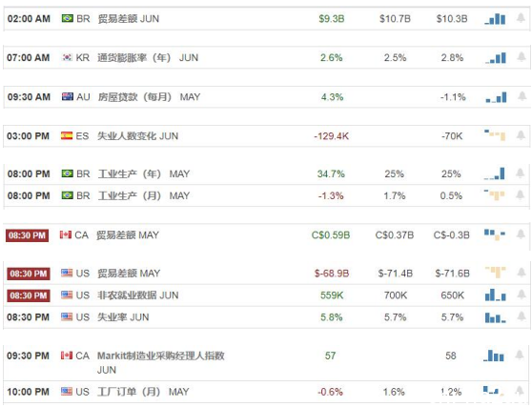Select the highlighted 08:30 PM Canada time badge
The height and width of the screenshot is (407, 532).
tap(27, 235)
